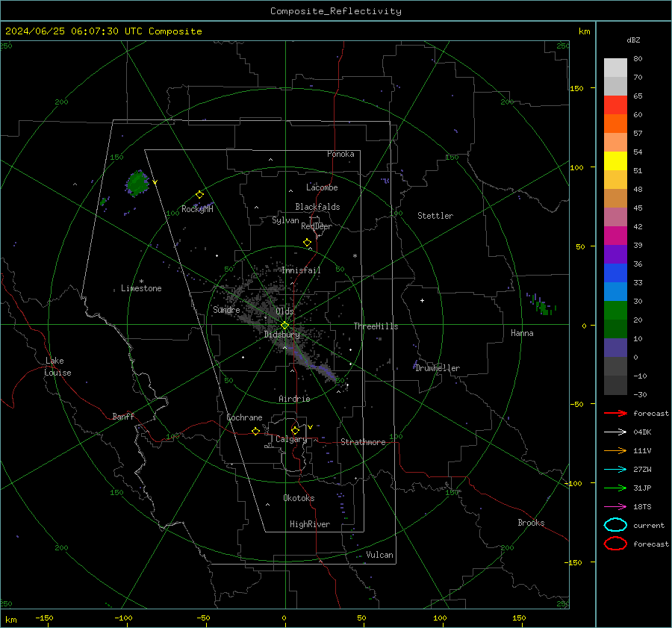Screen dimensions: 672x628
Task: Click the green 31JP arrow legend icon
Action: 615,488
